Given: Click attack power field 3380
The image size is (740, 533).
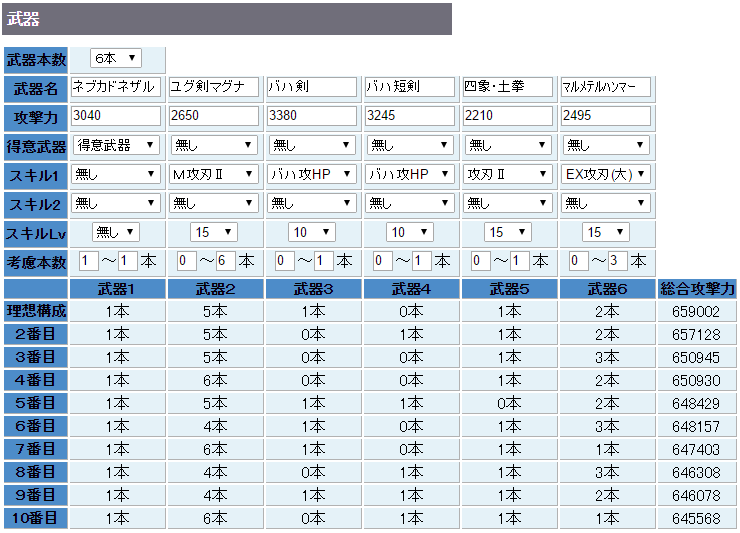Looking at the screenshot, I should click(x=312, y=116).
